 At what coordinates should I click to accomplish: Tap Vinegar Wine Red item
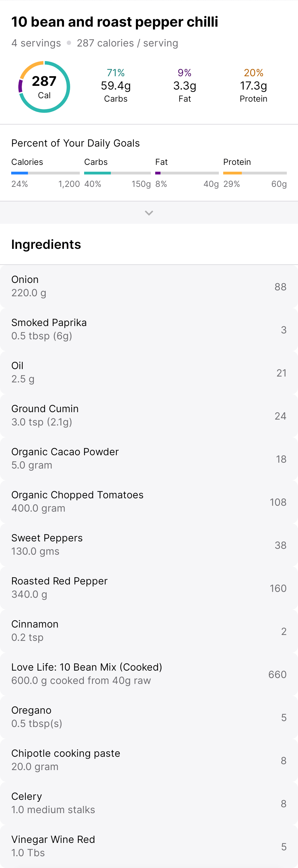point(149,846)
